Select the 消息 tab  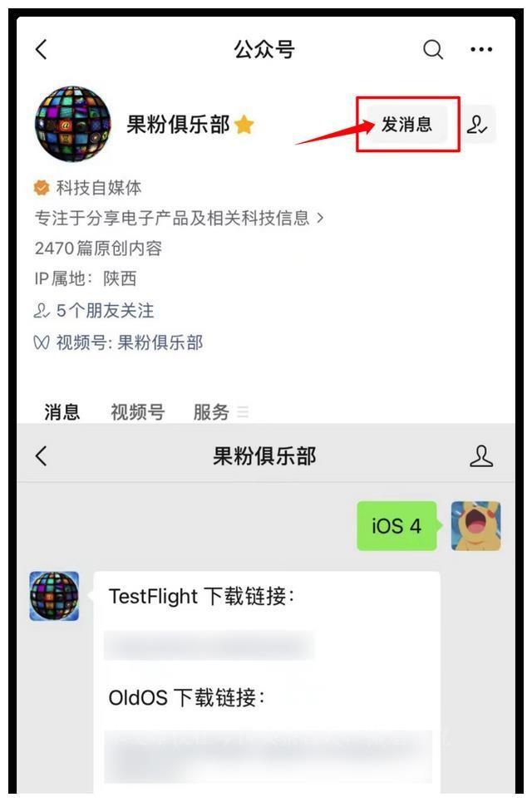click(62, 411)
